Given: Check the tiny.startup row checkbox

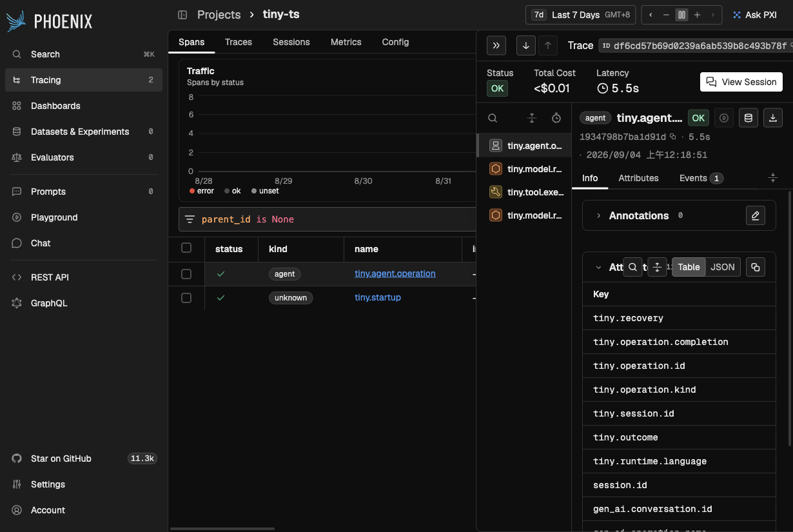Looking at the screenshot, I should (186, 298).
